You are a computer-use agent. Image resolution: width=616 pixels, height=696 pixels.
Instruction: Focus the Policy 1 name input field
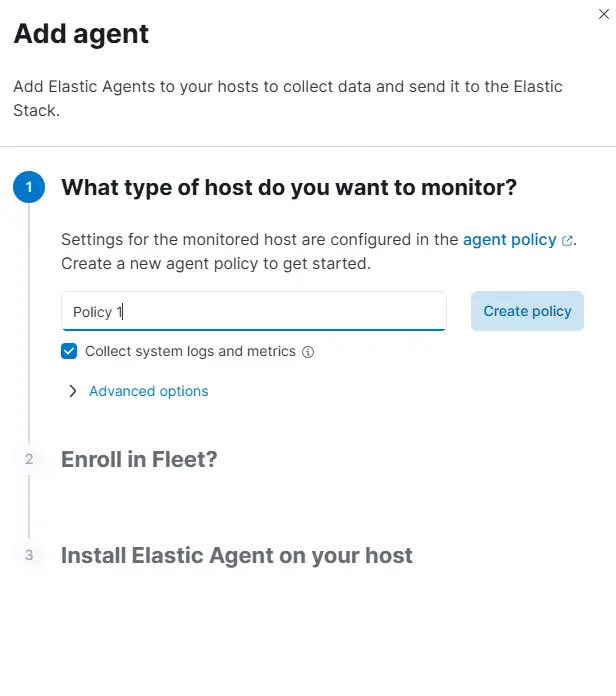[254, 311]
